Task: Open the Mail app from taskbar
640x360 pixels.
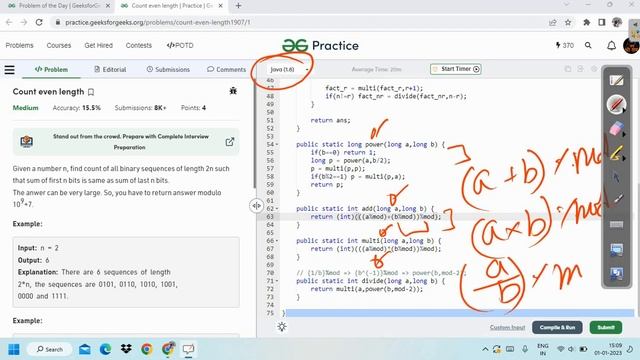Action: point(84,349)
